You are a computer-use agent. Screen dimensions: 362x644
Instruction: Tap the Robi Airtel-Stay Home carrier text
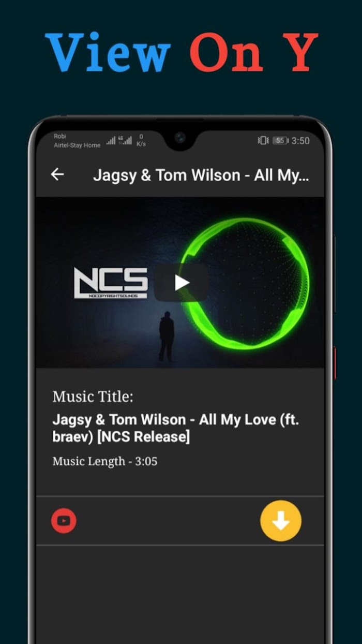[x=77, y=141]
